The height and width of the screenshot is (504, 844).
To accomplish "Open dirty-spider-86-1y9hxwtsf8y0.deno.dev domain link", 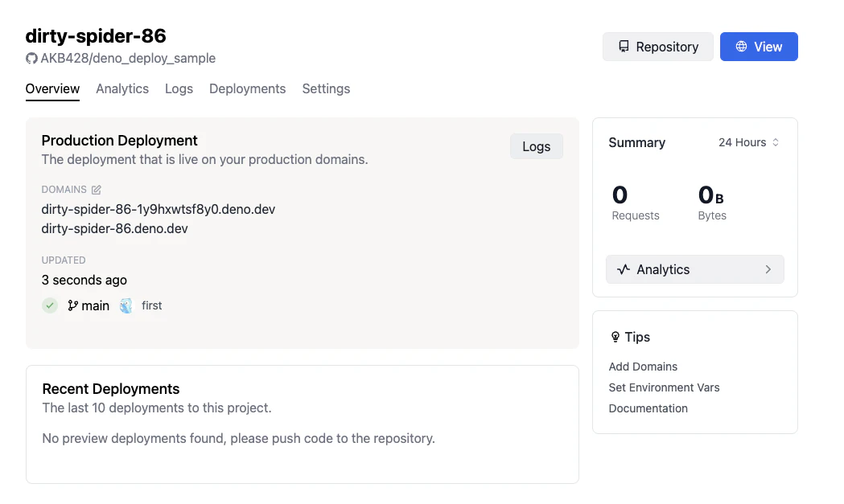I will coord(159,209).
